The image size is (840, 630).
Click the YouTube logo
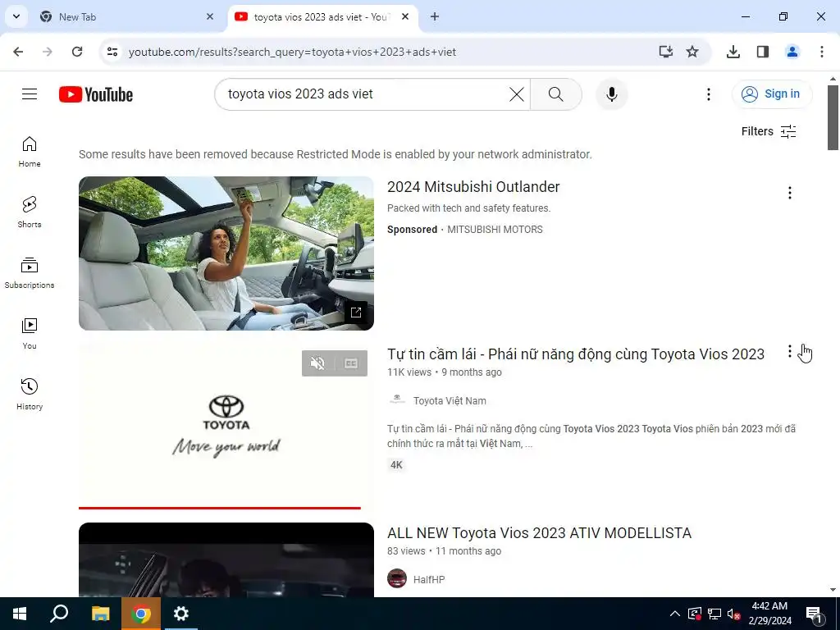click(96, 94)
